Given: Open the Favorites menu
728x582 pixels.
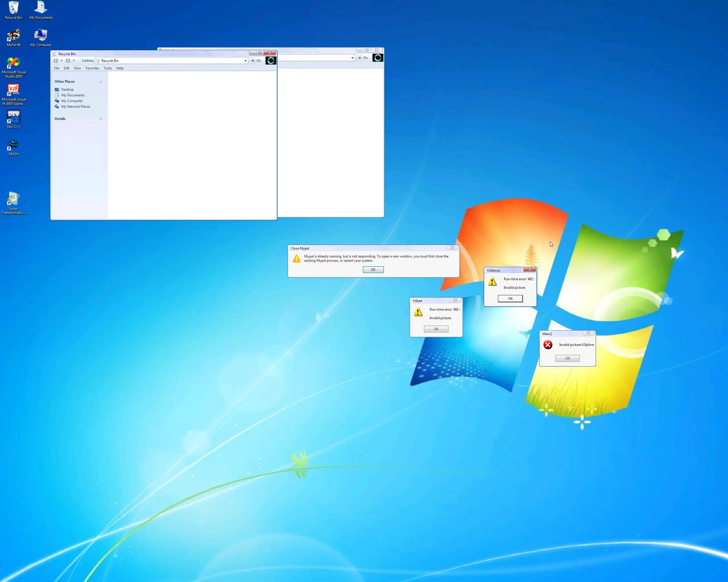Looking at the screenshot, I should [x=92, y=68].
